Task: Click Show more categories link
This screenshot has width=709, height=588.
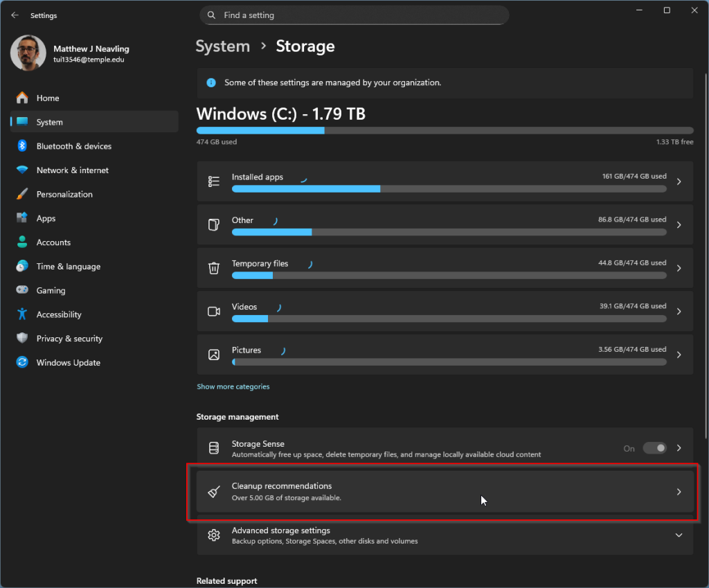Action: (x=233, y=386)
